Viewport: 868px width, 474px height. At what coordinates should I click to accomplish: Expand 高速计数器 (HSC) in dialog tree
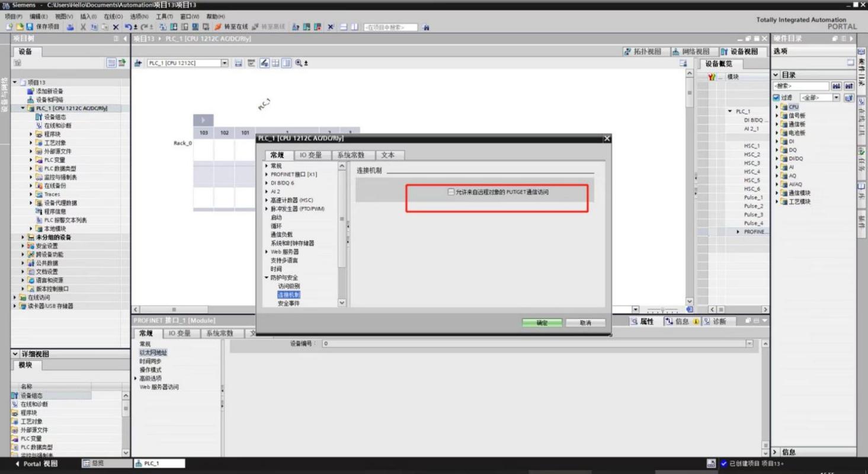tap(267, 200)
